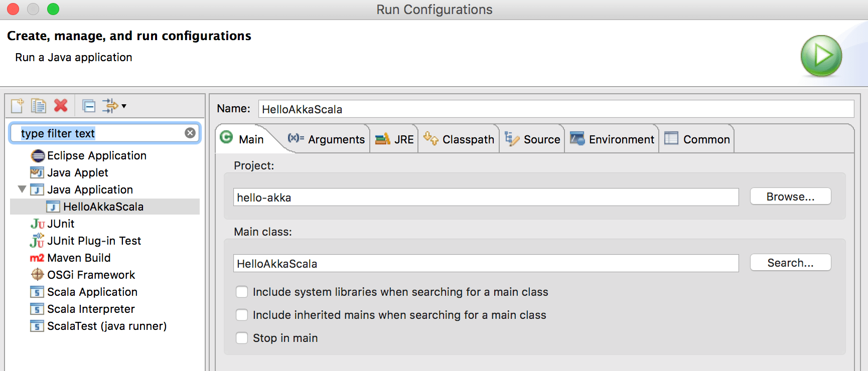Enable Include inherited mains checkbox
The height and width of the screenshot is (371, 868).
(242, 315)
